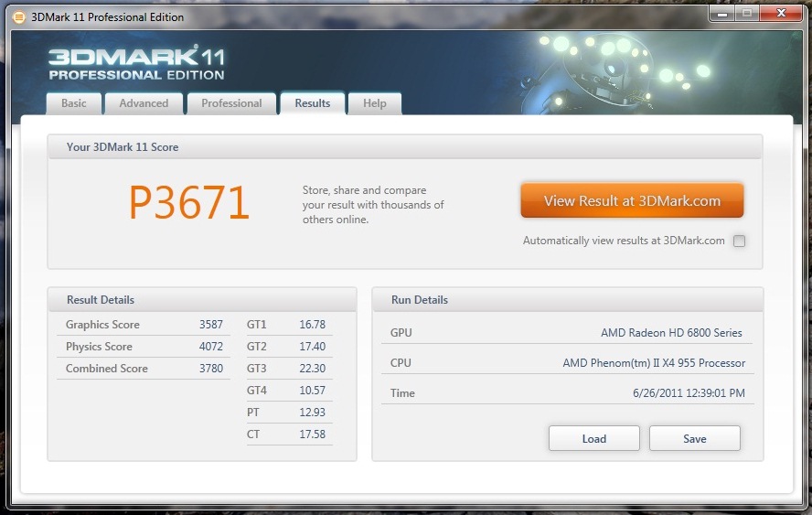Viewport: 812px width, 515px height.
Task: Click the CPU name AMD Phenom II X4 955
Action: 654,362
